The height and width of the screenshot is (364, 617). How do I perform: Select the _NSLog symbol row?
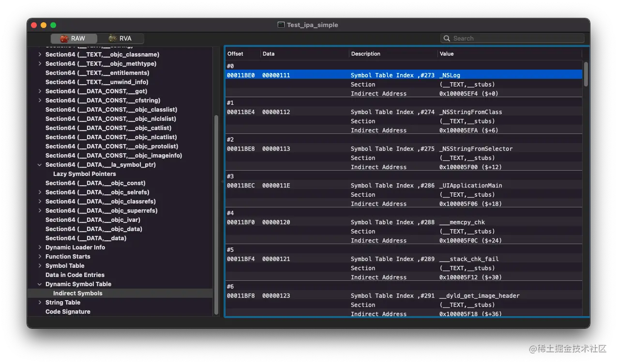[x=404, y=75]
